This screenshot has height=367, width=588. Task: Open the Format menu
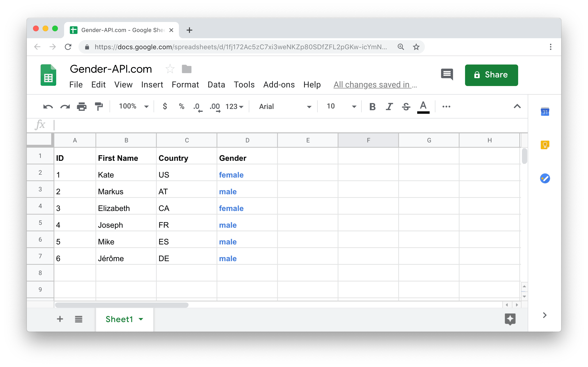(185, 85)
